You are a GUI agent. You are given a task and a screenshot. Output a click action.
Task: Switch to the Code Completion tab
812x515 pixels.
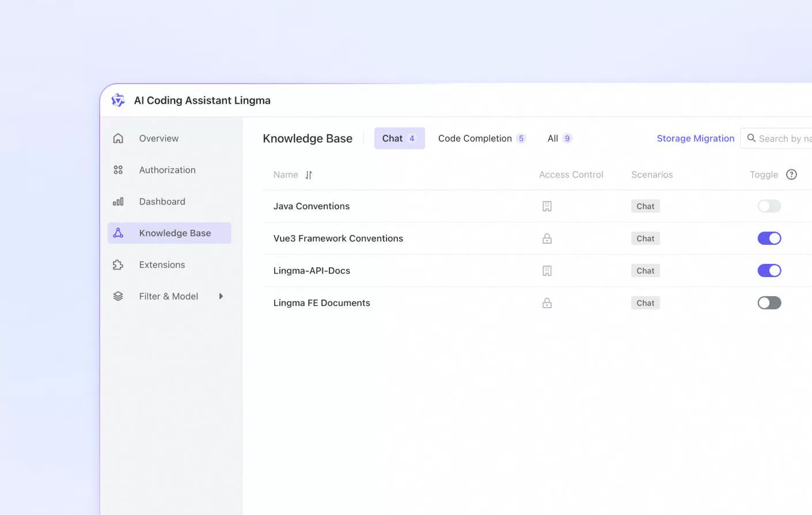(x=475, y=138)
